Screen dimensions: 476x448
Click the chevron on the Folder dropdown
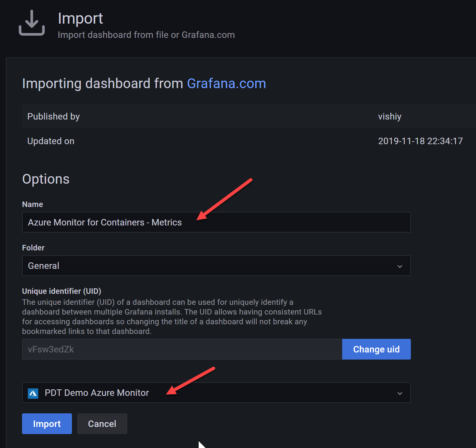tap(400, 266)
